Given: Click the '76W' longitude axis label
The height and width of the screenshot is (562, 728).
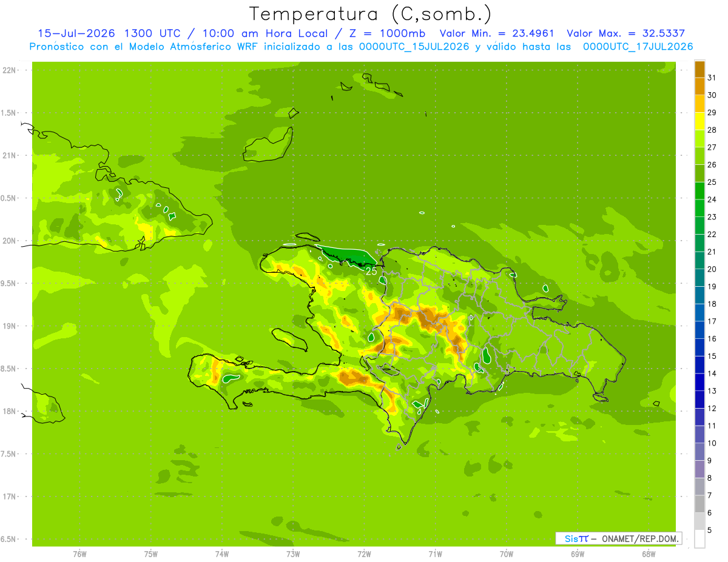Looking at the screenshot, I should pos(79,554).
